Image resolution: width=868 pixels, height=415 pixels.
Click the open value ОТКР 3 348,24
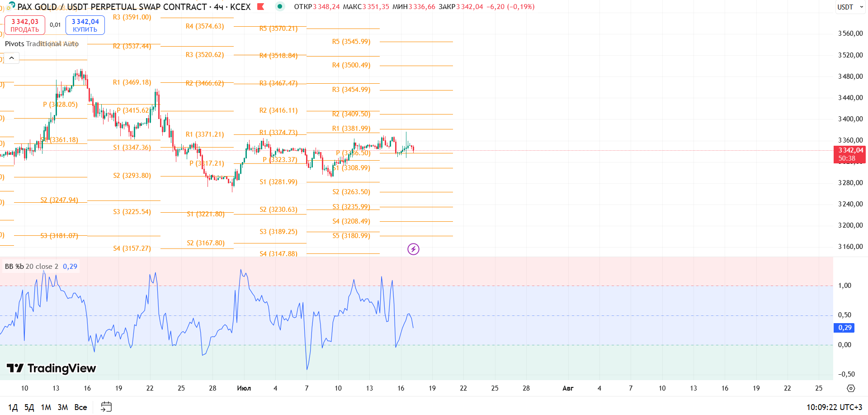tap(317, 7)
